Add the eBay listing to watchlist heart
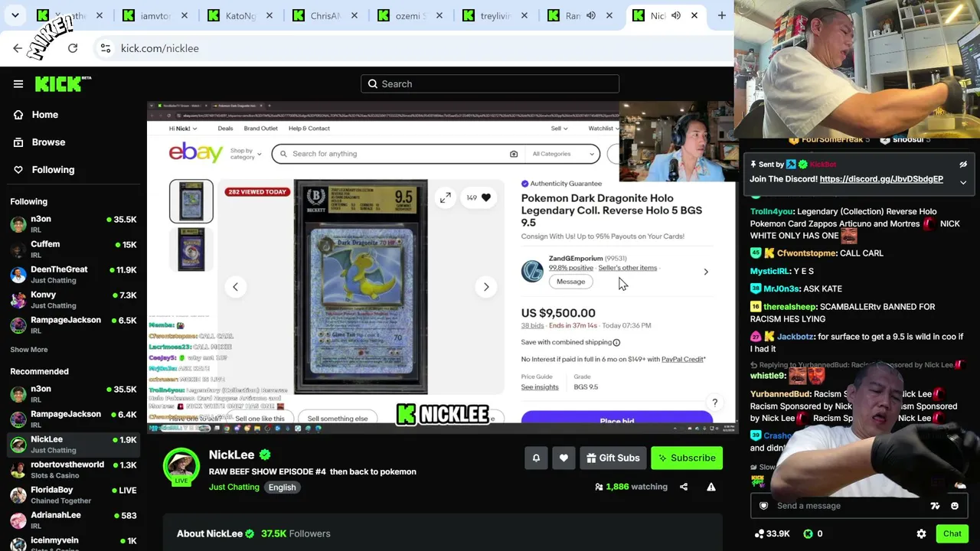The width and height of the screenshot is (980, 551). click(x=479, y=198)
